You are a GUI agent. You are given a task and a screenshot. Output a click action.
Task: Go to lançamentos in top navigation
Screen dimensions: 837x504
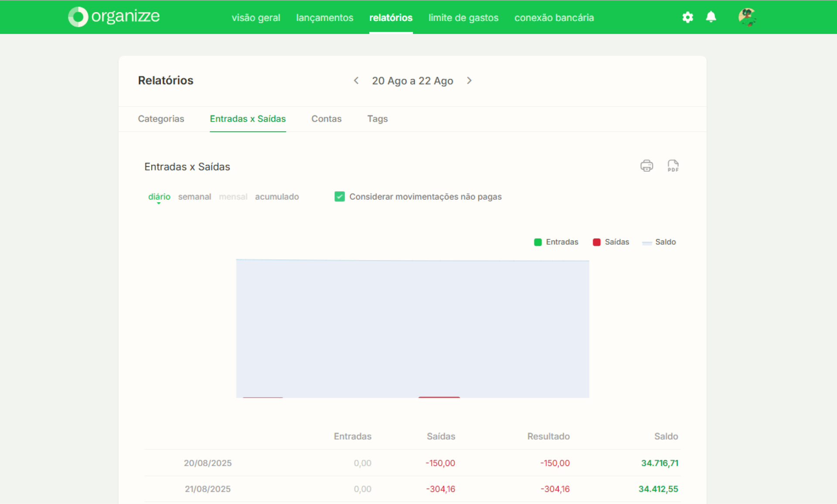coord(325,17)
